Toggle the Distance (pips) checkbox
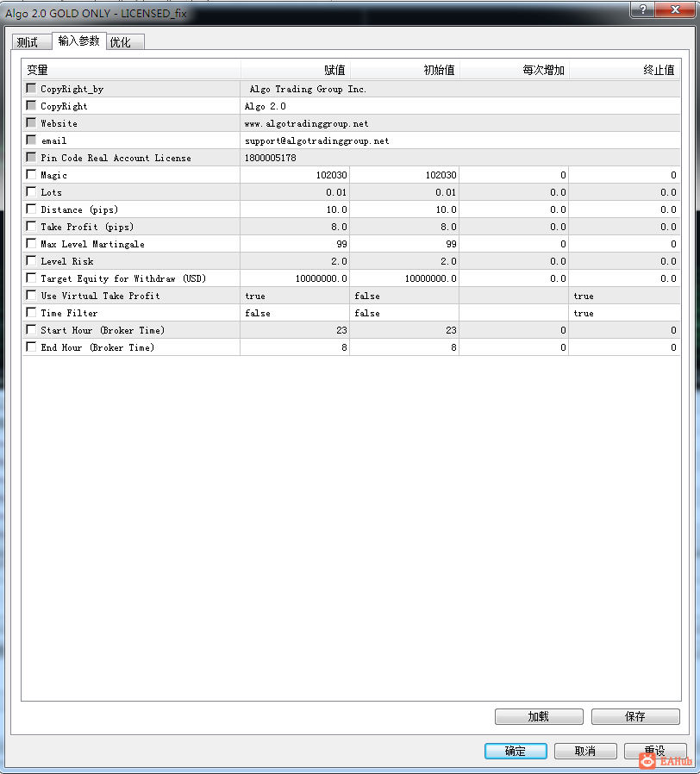 (x=32, y=209)
